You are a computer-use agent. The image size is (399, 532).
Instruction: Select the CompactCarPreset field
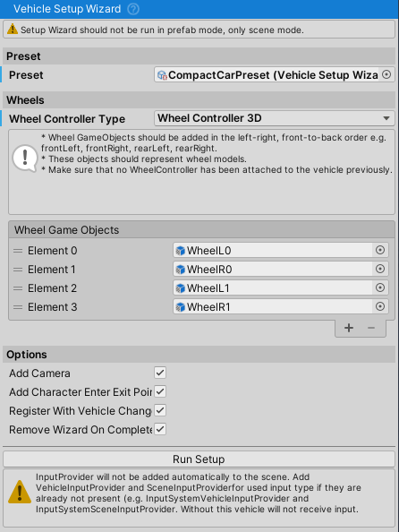[275, 74]
